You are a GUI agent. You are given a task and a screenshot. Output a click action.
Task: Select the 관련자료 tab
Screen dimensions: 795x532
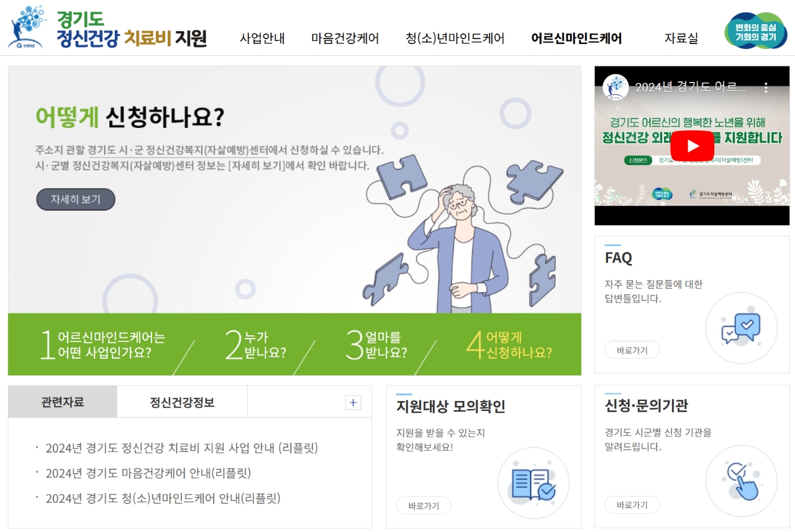point(63,402)
